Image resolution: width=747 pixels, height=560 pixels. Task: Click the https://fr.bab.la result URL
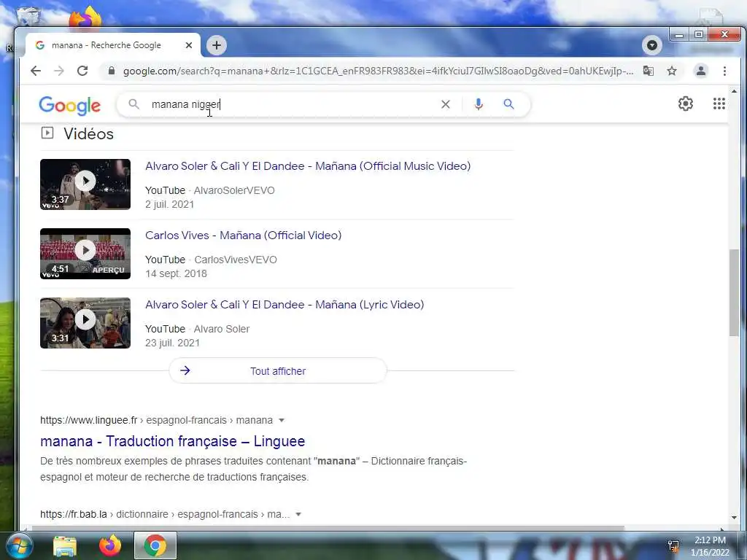(74, 514)
